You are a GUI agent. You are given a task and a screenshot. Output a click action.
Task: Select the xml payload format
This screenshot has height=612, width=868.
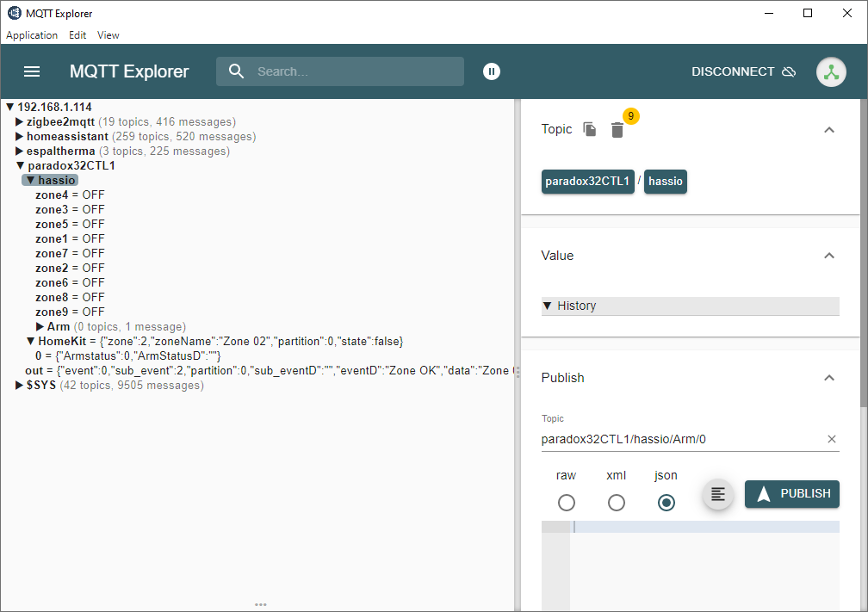[x=617, y=503]
